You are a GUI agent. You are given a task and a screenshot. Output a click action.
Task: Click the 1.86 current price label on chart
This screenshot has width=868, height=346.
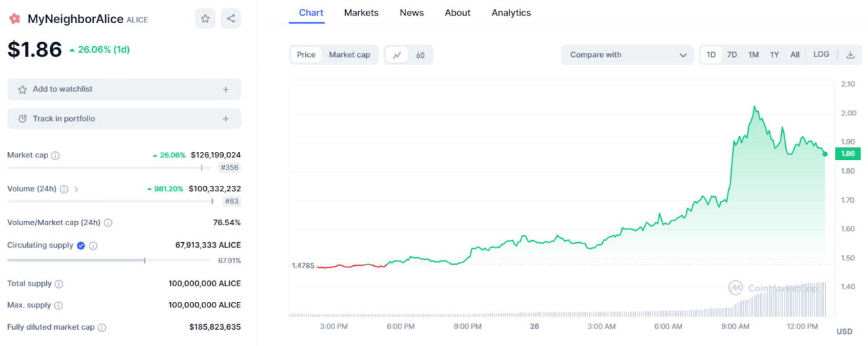[x=847, y=154]
